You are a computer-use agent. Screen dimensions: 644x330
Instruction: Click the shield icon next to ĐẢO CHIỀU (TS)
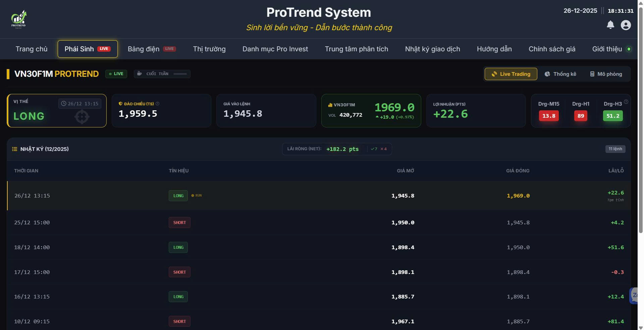click(x=120, y=104)
